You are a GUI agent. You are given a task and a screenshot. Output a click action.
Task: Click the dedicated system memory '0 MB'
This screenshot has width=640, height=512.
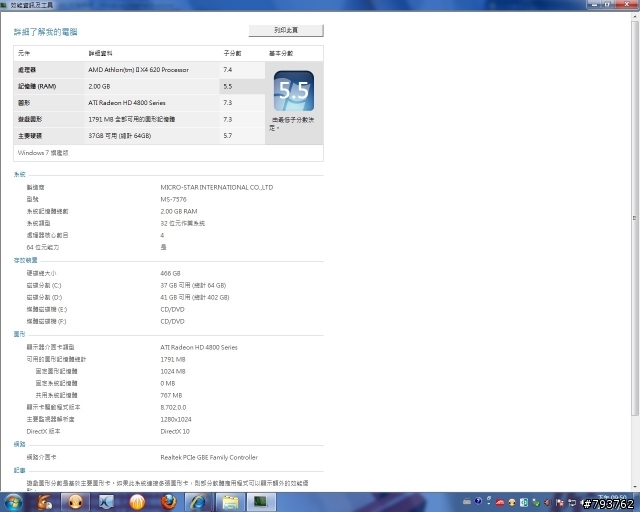168,383
